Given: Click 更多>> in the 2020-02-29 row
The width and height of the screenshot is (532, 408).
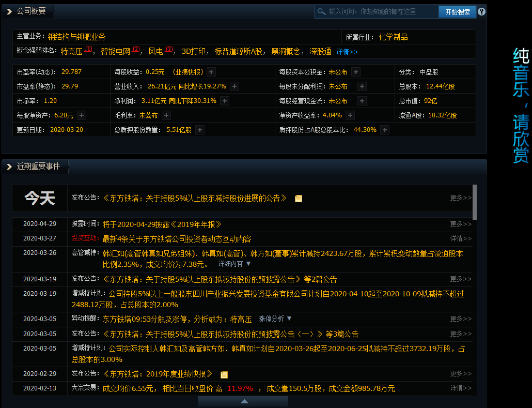Looking at the screenshot, I should (x=461, y=373).
